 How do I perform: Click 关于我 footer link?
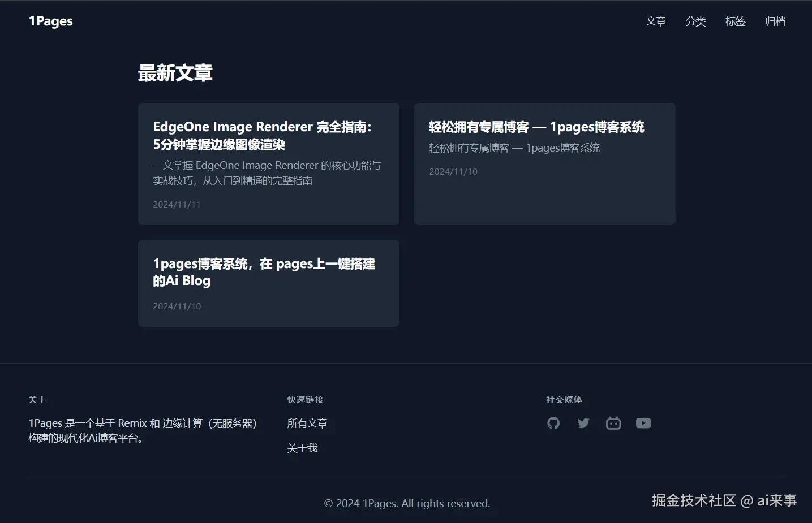302,448
